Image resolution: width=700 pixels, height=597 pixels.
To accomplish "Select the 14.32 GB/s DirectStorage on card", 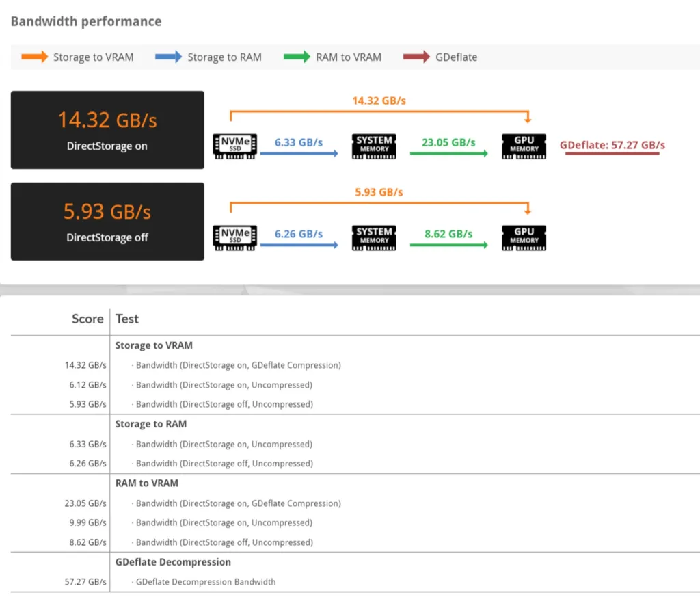I will point(107,130).
